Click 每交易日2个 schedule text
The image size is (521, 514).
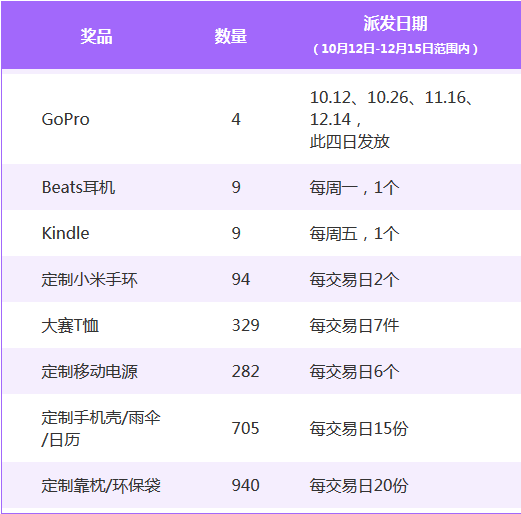point(354,279)
